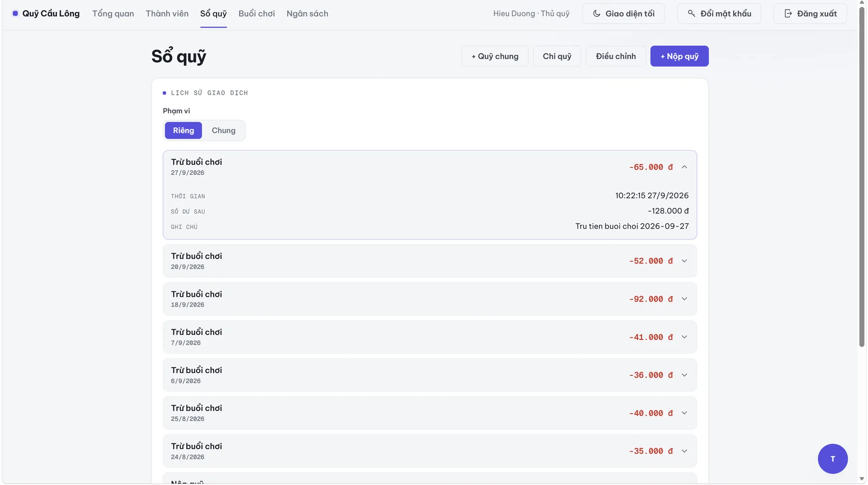Viewport: 868px width, 485px height.
Task: Click the + Quỹ chung button
Action: 495,56
